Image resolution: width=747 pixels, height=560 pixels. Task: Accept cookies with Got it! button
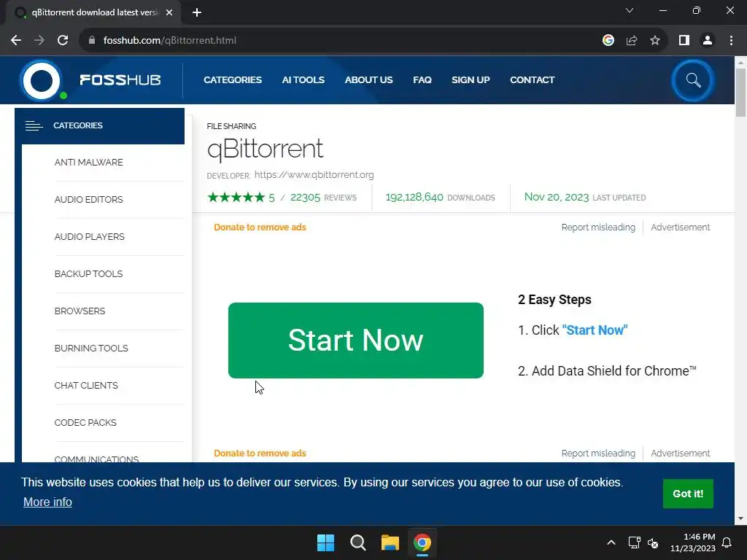point(688,494)
